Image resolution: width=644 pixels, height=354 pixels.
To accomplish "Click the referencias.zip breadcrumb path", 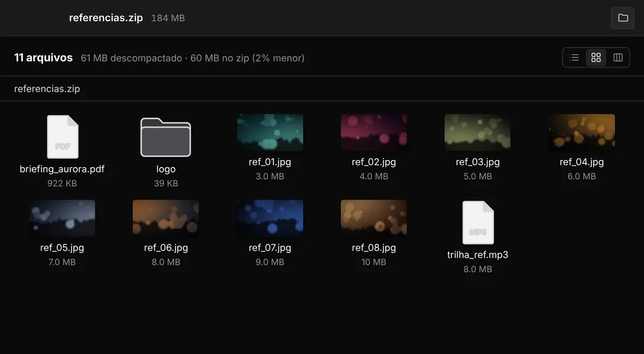I will pyautogui.click(x=47, y=89).
